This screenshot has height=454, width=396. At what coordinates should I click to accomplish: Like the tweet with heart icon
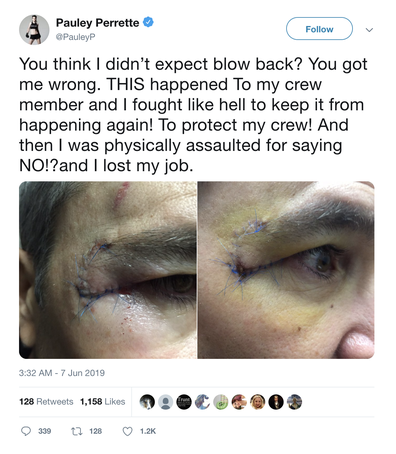128,431
